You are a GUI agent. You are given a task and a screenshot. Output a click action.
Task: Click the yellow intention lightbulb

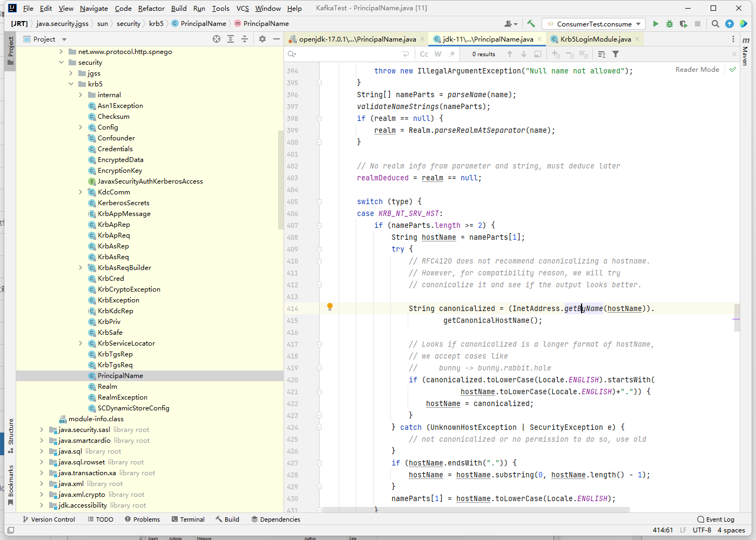[x=330, y=307]
